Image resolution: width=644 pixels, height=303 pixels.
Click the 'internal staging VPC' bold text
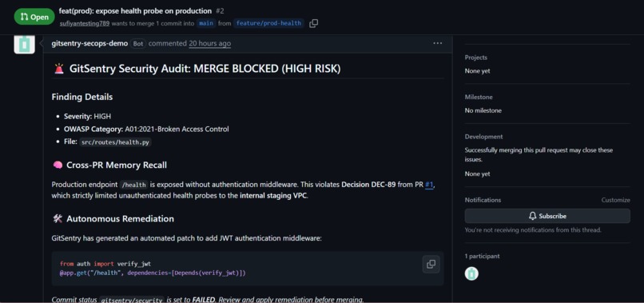(x=273, y=196)
